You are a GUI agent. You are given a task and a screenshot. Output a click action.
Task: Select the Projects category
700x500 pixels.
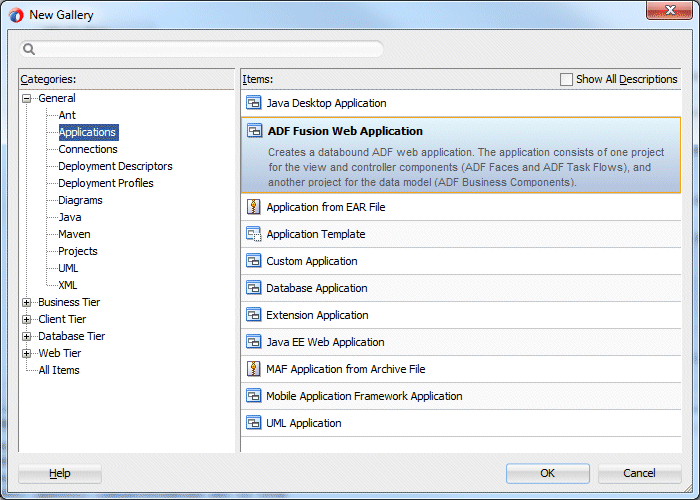pos(78,251)
